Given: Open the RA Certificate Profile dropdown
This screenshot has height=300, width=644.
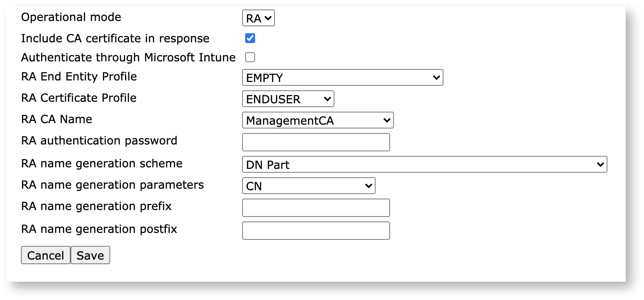Looking at the screenshot, I should (288, 99).
